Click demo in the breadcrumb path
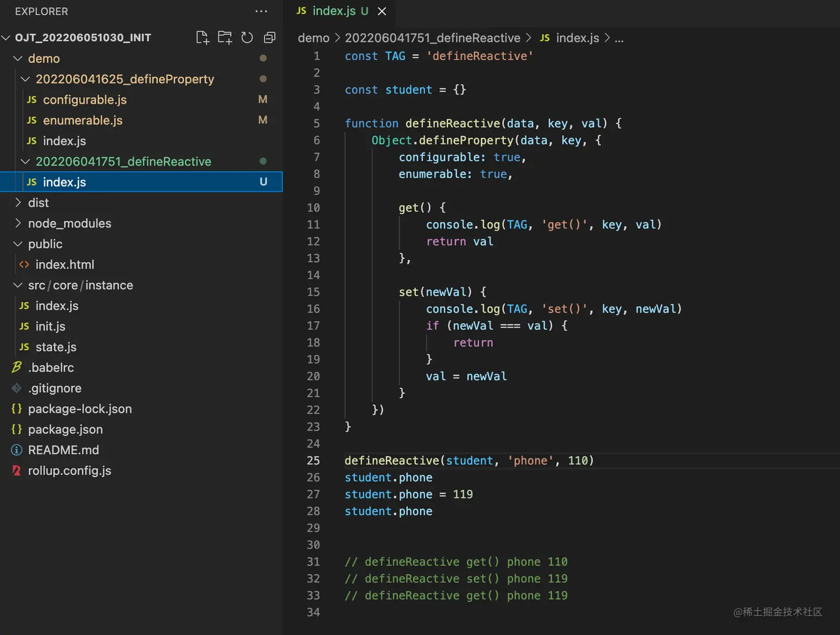Screen dimensions: 840x635 tap(313, 38)
